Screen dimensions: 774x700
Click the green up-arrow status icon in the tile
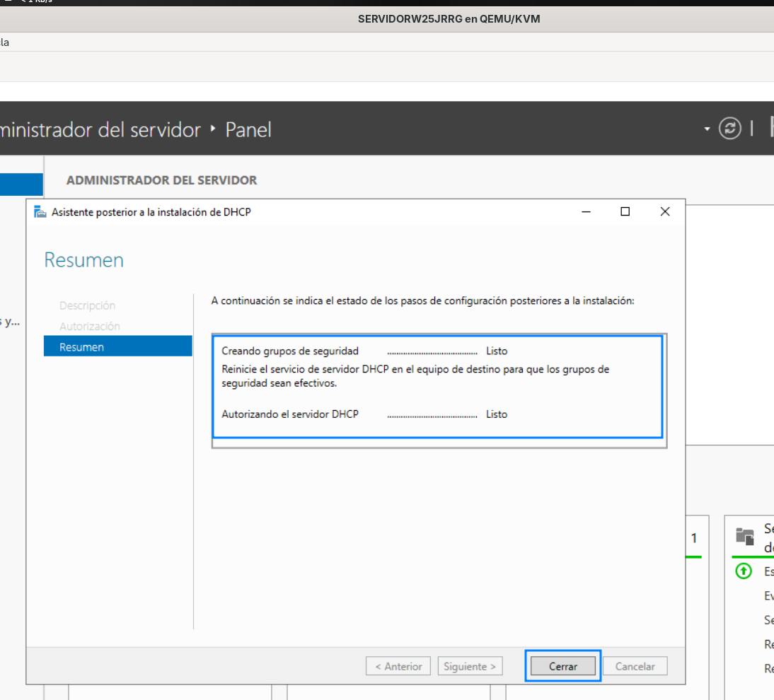click(x=744, y=571)
